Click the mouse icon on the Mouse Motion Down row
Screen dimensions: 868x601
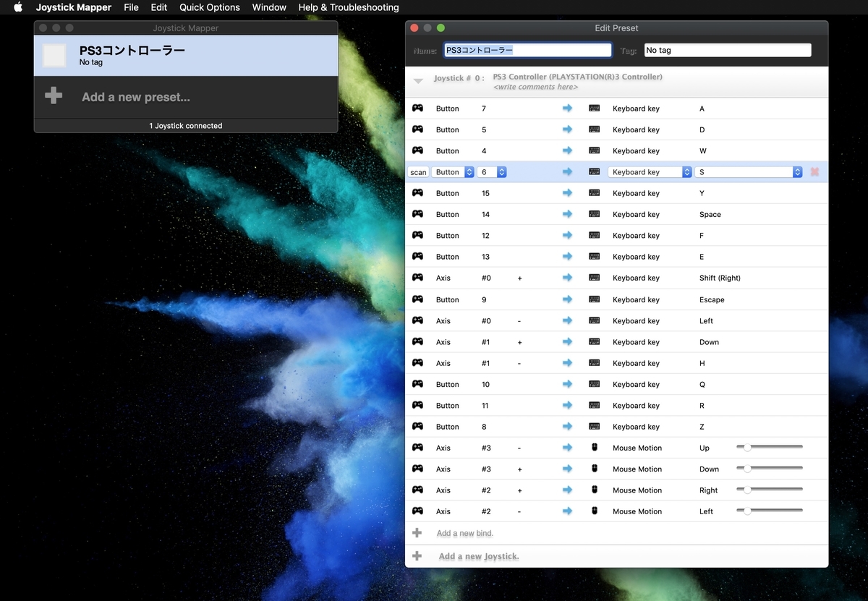click(595, 469)
